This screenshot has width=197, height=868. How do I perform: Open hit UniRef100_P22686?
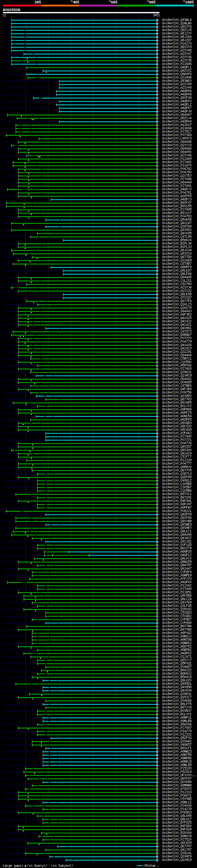point(176,64)
